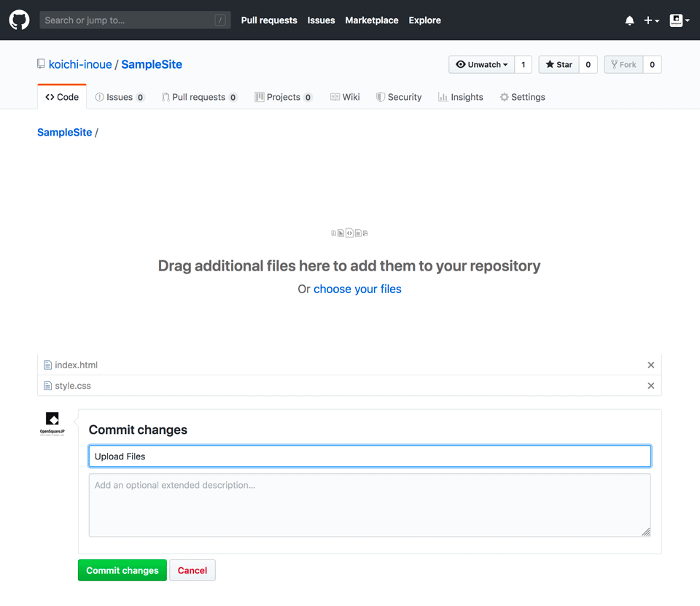Focus the commit message field
The height and width of the screenshot is (606, 700).
[x=370, y=457]
